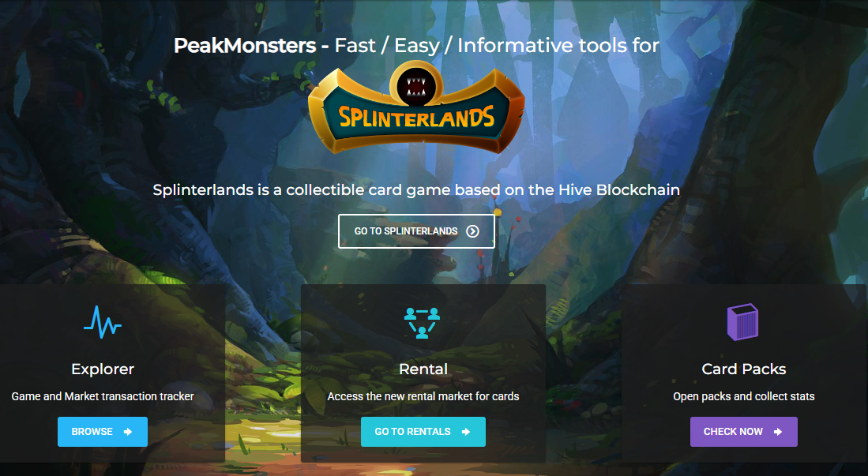Click the Rental people network icon
This screenshot has width=868, height=476.
[x=423, y=323]
